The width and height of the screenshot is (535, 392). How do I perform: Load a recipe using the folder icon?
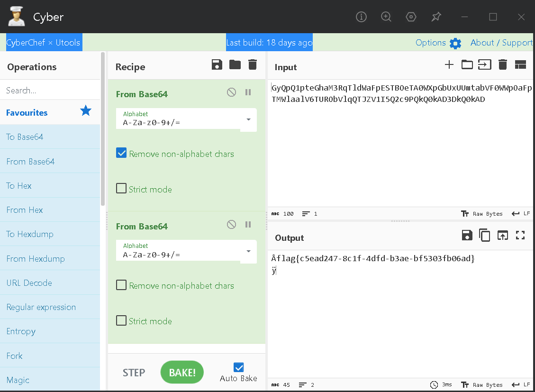point(235,64)
